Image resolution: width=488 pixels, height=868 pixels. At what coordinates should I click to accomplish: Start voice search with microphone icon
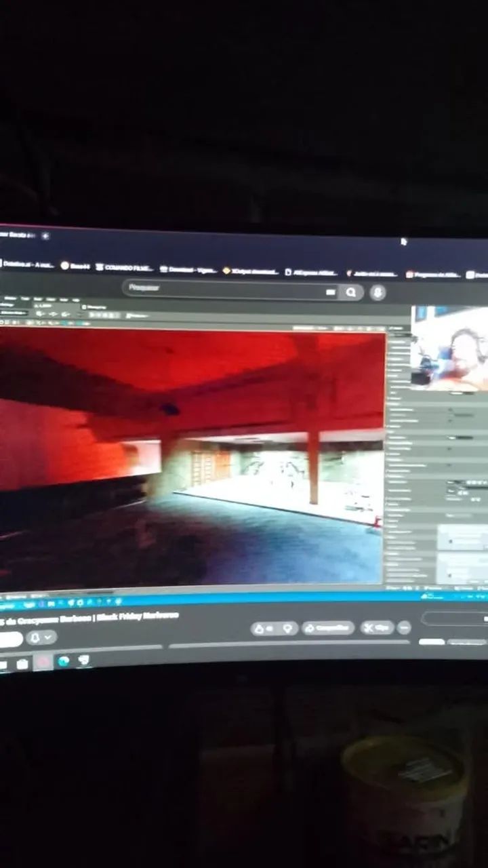(x=378, y=293)
